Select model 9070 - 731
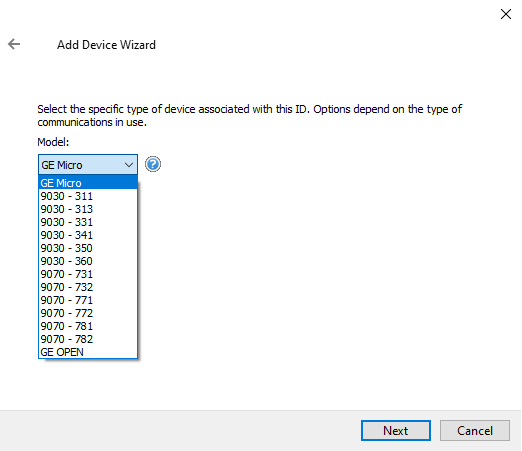This screenshot has width=522, height=451. (88, 274)
